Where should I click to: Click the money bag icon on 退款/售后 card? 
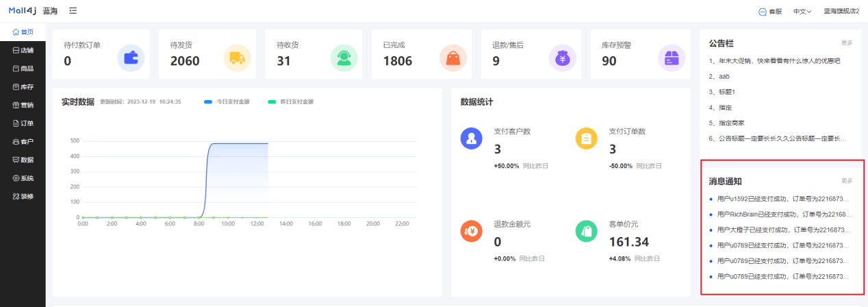563,58
